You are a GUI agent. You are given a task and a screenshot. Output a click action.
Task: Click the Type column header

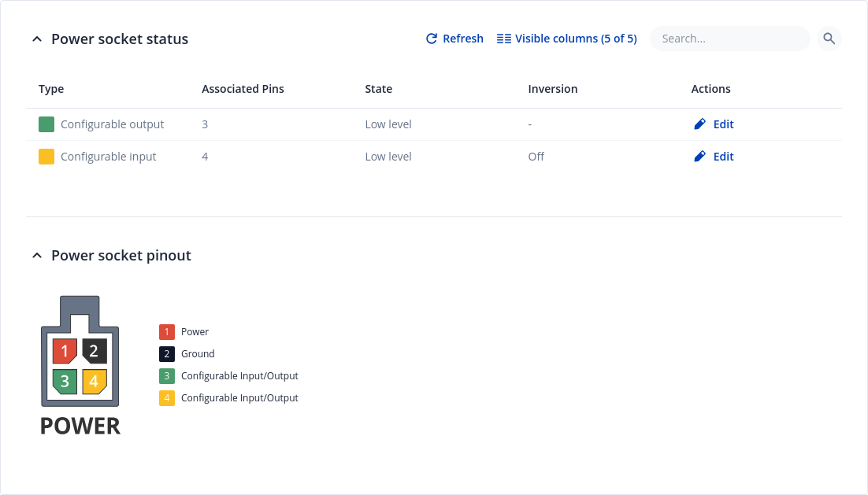pos(51,89)
